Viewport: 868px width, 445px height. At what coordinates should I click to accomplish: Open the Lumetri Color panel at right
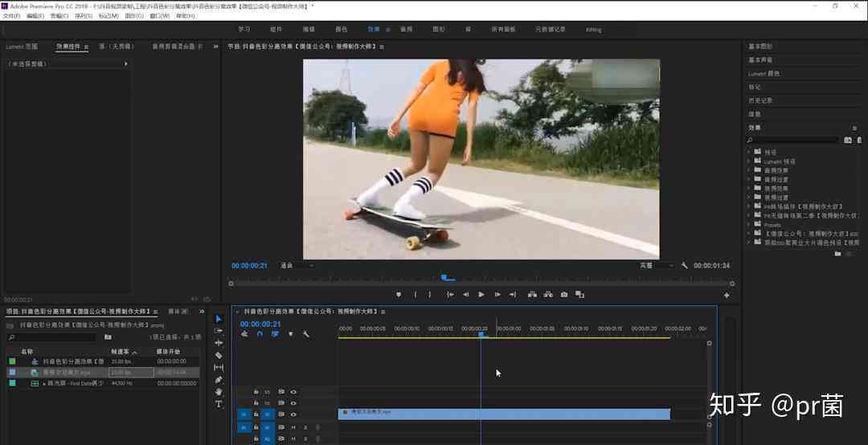point(764,74)
